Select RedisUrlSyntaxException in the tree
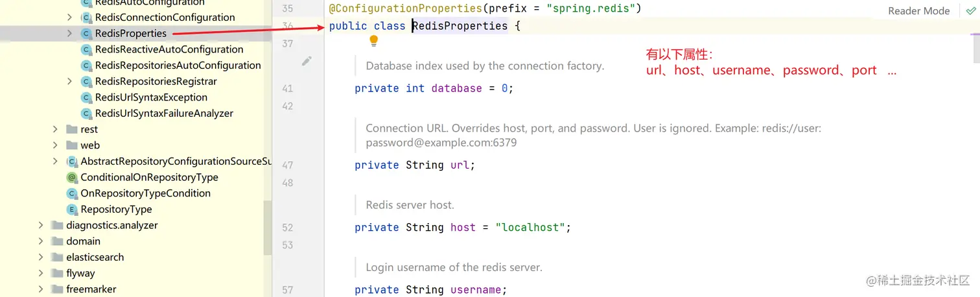The width and height of the screenshot is (980, 297). tap(151, 97)
